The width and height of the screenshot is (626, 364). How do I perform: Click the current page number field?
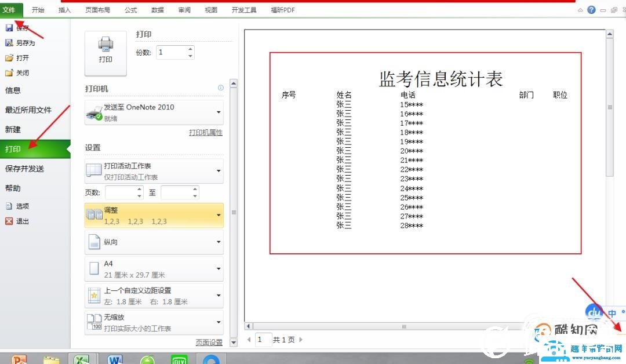(x=263, y=340)
